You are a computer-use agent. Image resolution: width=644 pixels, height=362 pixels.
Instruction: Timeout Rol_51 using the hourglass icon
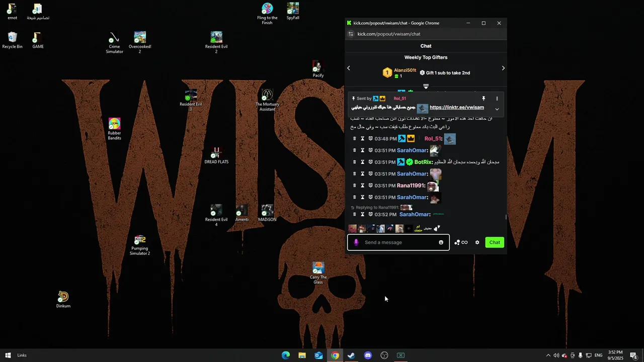[362, 139]
